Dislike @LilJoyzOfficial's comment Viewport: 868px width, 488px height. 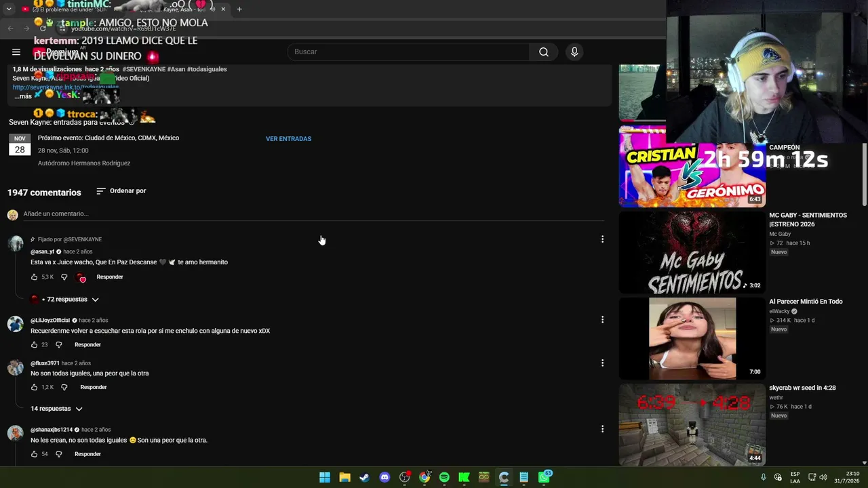tap(58, 345)
